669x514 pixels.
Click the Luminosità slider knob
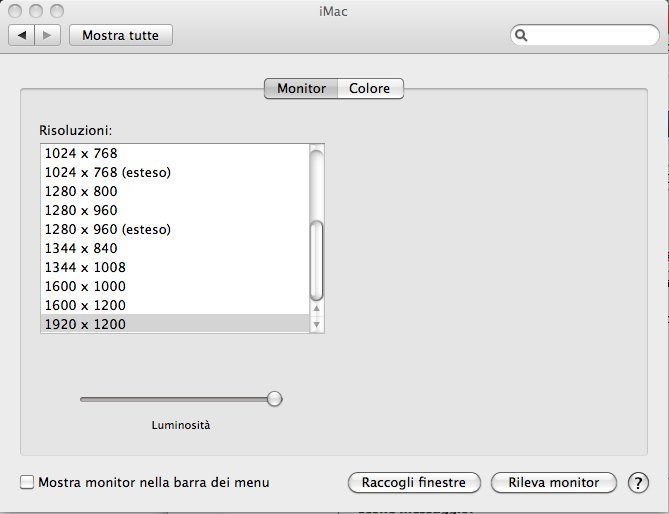coord(274,399)
